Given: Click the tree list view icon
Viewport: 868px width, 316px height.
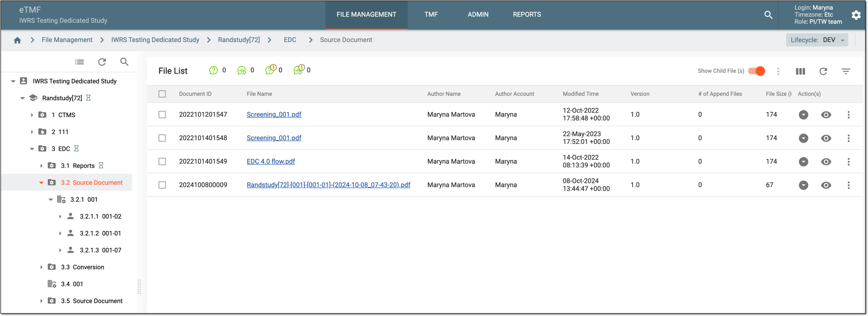Looking at the screenshot, I should 80,62.
